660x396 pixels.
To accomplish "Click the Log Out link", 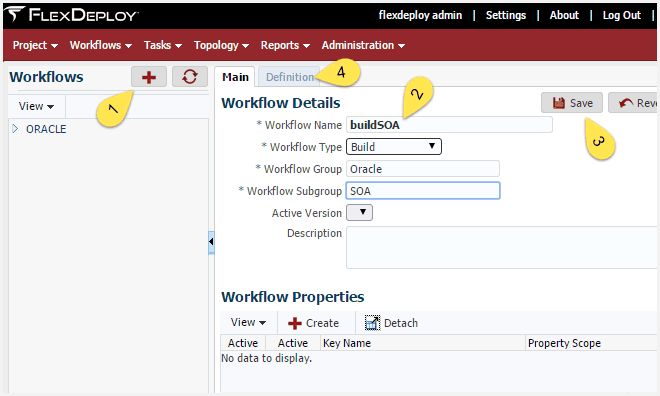I will click(622, 15).
